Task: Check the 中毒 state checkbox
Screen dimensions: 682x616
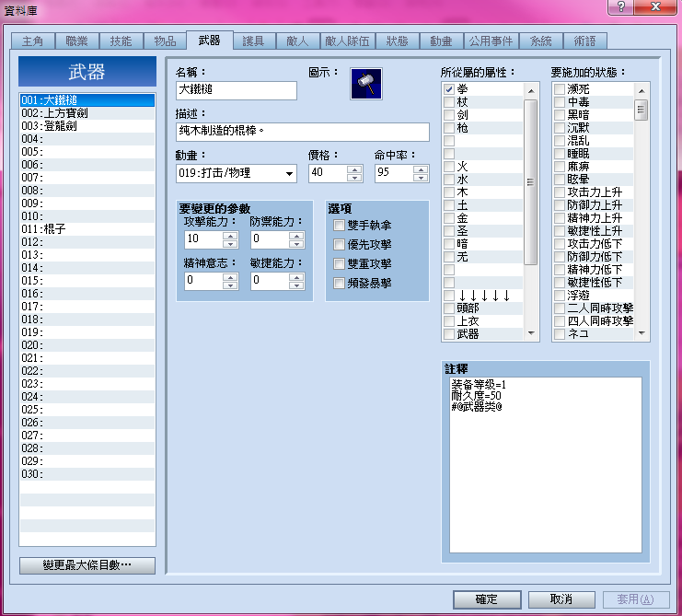Action: (x=560, y=102)
